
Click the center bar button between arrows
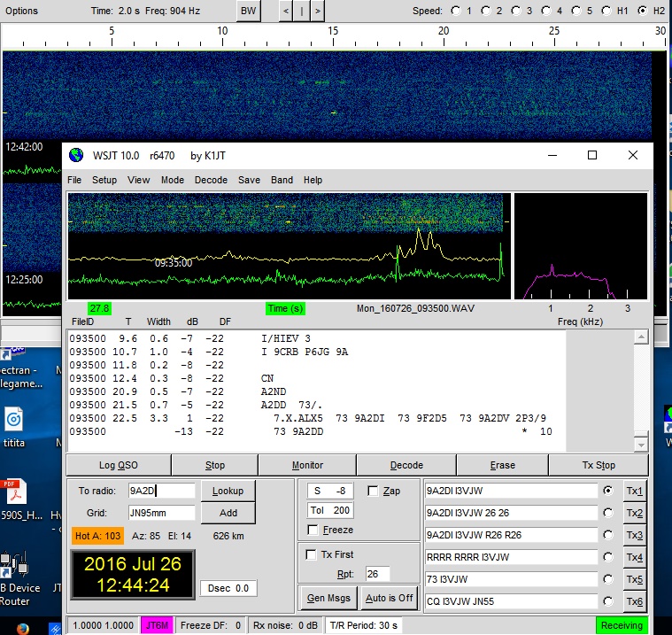(x=302, y=11)
